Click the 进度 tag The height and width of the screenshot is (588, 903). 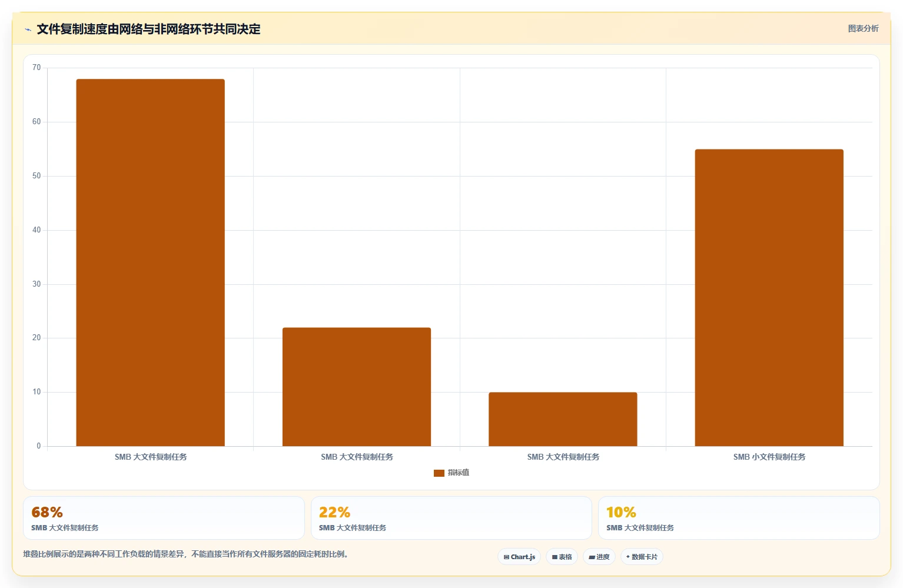pyautogui.click(x=599, y=557)
